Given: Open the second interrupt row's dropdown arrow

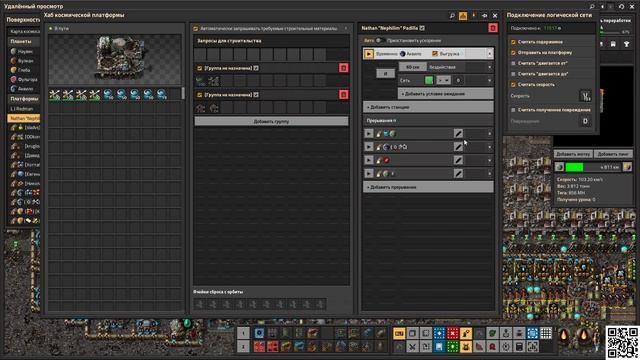Looking at the screenshot, I should click(x=489, y=147).
